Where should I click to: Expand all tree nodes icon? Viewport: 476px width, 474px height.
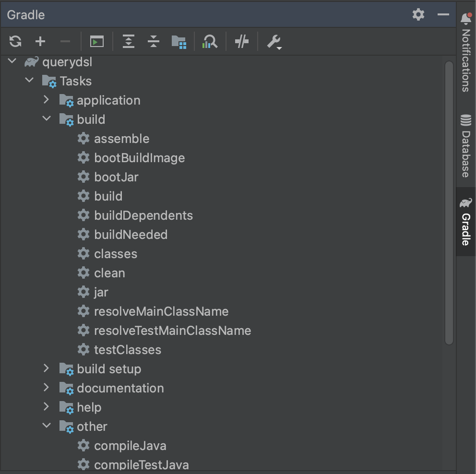(x=129, y=42)
